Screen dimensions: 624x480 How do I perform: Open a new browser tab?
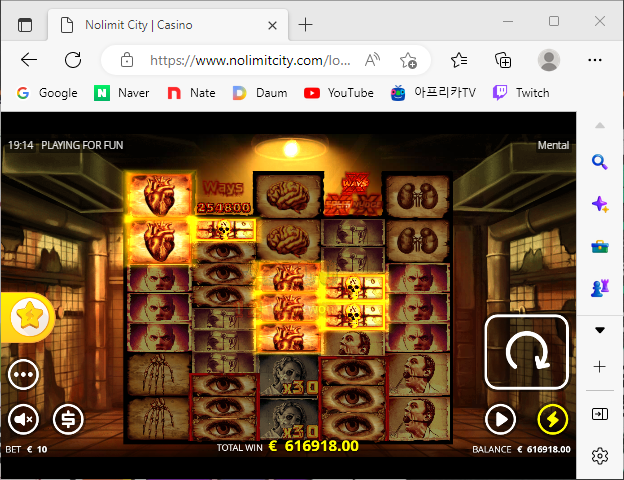[305, 25]
